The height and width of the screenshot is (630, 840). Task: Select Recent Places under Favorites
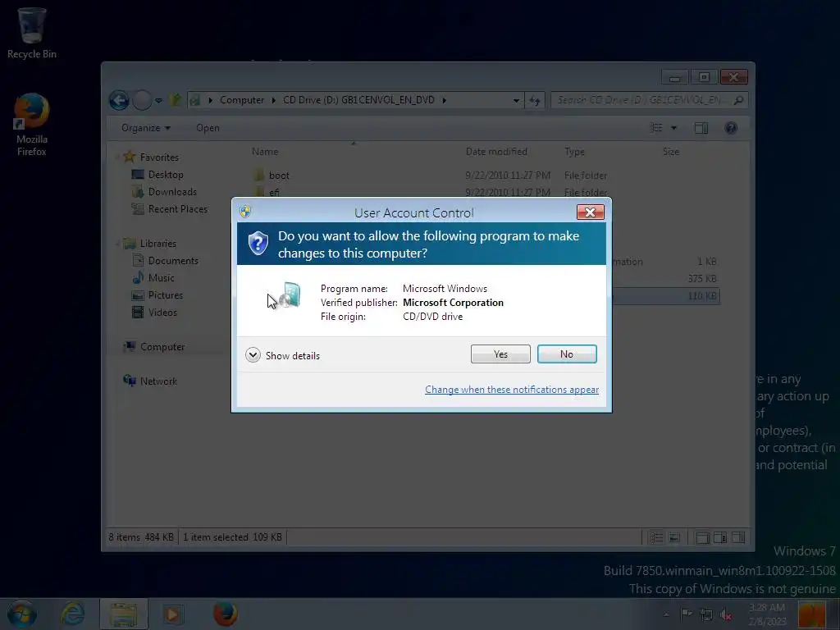click(x=177, y=209)
